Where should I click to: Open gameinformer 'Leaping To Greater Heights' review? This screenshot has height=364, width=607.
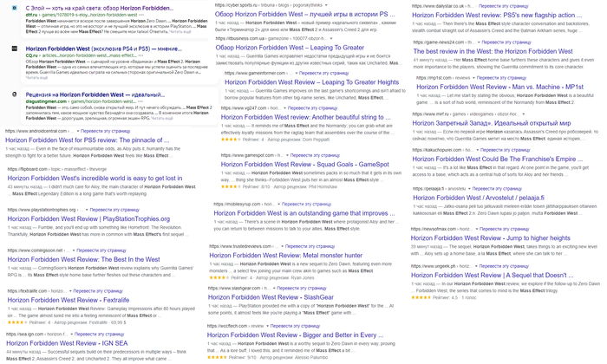click(x=311, y=82)
